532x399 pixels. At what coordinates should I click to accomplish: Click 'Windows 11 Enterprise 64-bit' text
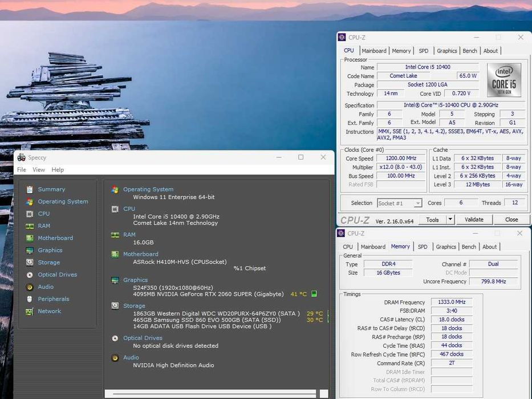click(174, 197)
